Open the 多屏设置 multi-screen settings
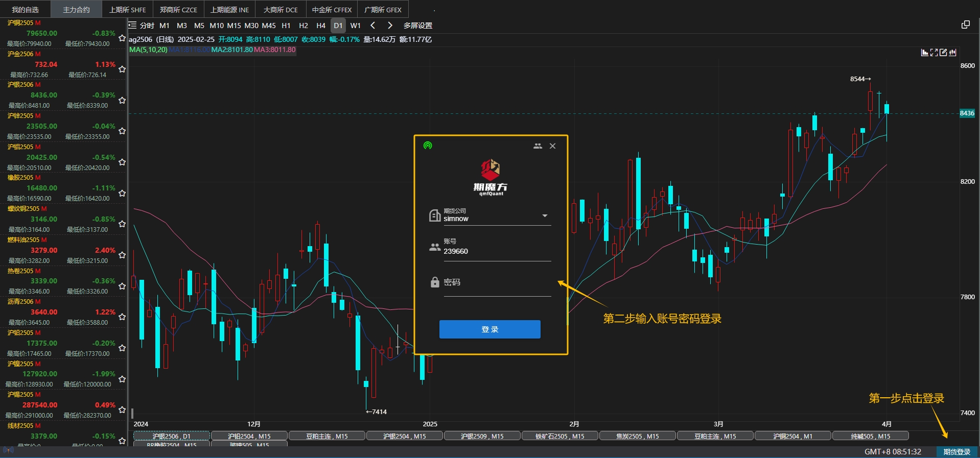The height and width of the screenshot is (458, 980). point(417,26)
